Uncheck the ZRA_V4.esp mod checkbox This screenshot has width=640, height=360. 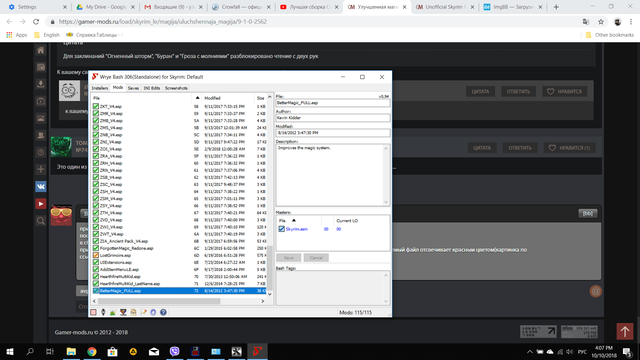click(x=96, y=156)
